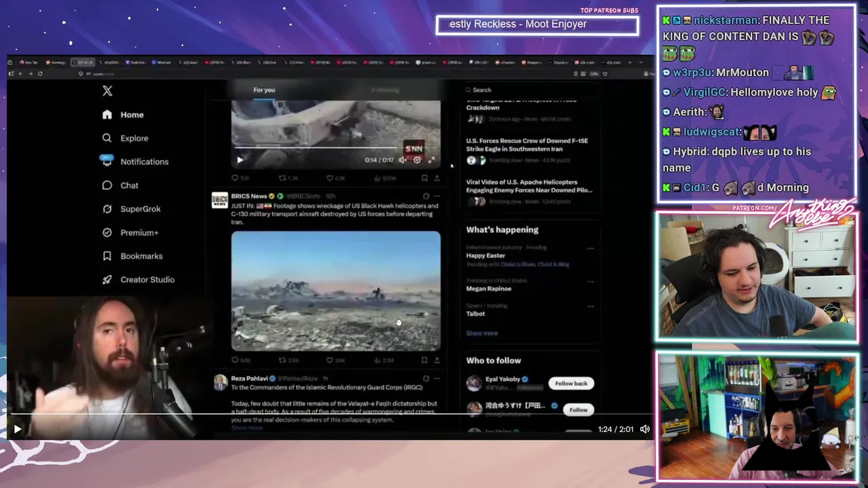Reply to the SNN video tweet
Image resolution: width=868 pixels, height=488 pixels.
tap(235, 178)
